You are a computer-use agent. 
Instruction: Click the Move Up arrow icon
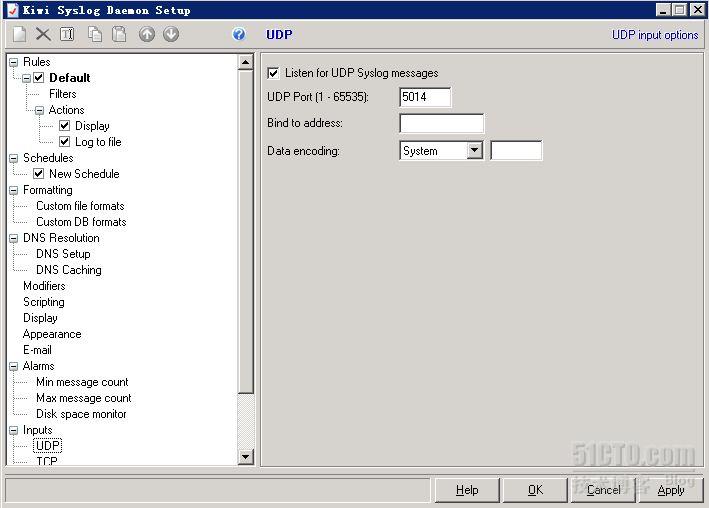147,34
